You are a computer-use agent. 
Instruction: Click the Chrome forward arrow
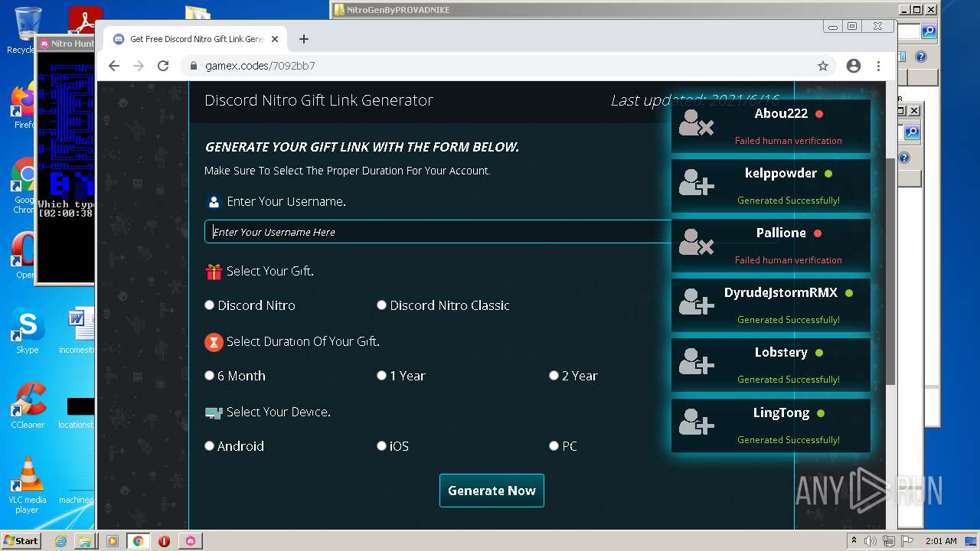coord(139,66)
